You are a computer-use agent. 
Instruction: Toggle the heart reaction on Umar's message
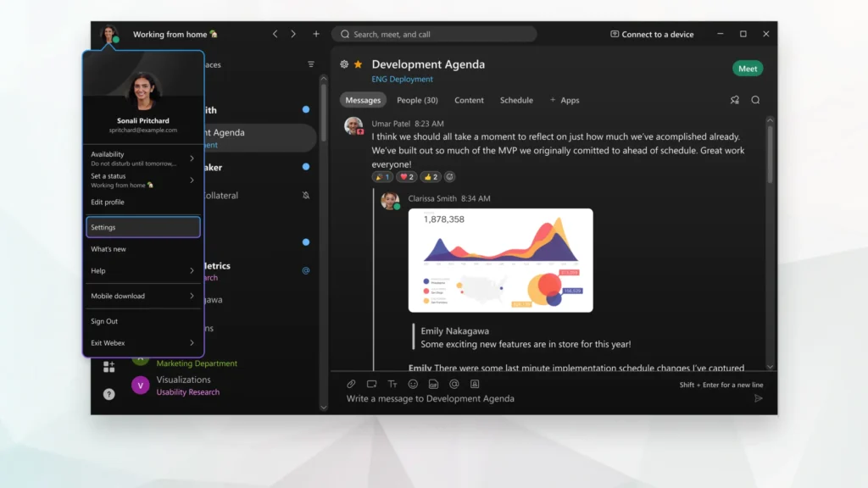406,176
